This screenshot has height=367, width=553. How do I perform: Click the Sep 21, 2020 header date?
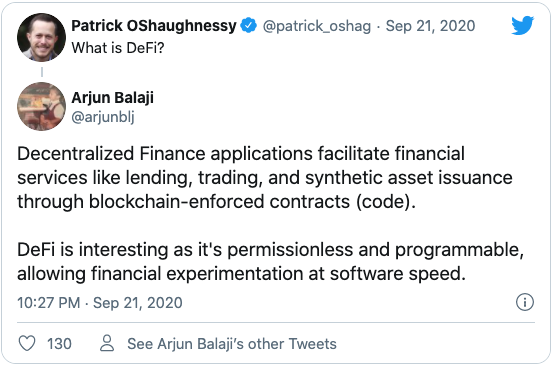coord(430,26)
